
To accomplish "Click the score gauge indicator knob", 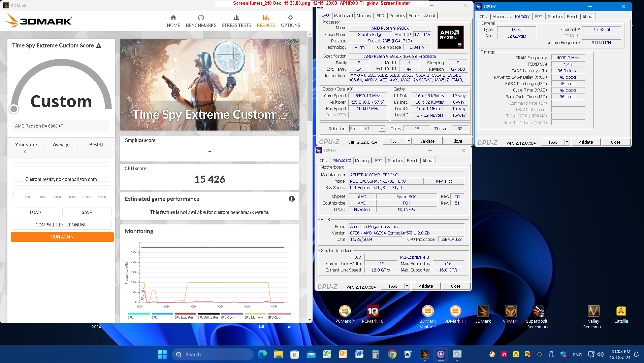I will [x=14, y=109].
